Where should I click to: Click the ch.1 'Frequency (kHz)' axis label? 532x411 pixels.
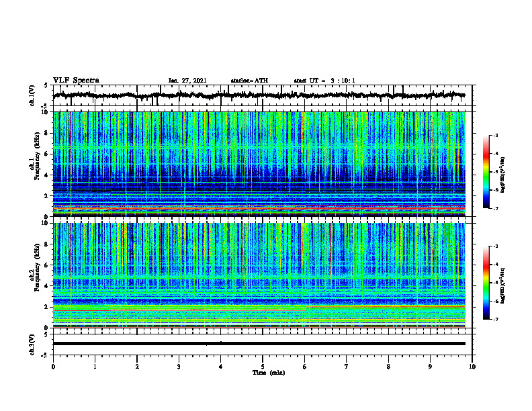tap(38, 156)
